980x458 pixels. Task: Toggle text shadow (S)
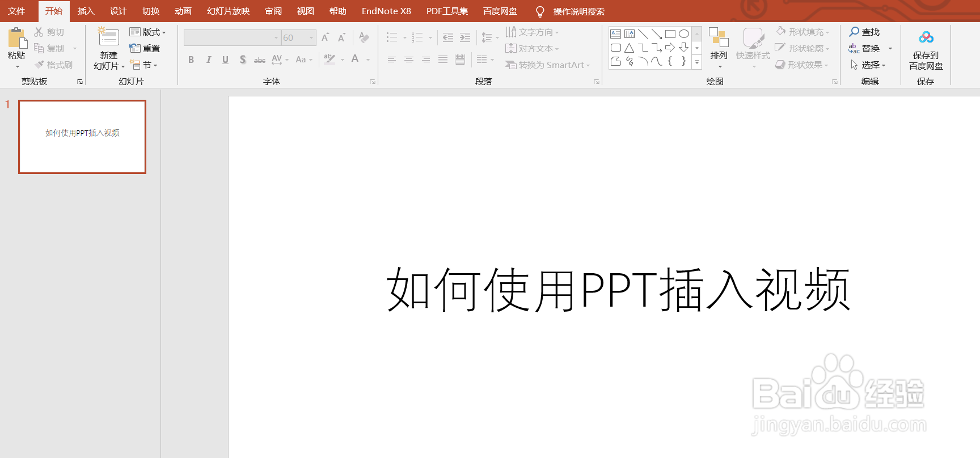click(243, 60)
